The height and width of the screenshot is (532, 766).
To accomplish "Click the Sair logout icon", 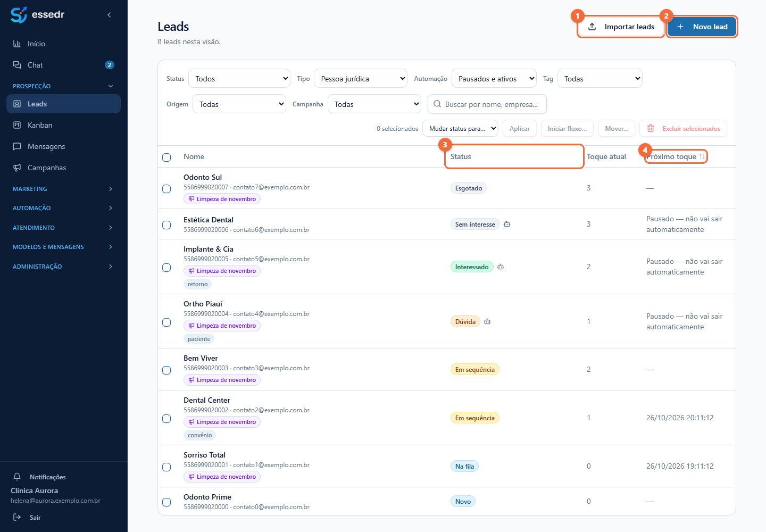I will pos(17,517).
